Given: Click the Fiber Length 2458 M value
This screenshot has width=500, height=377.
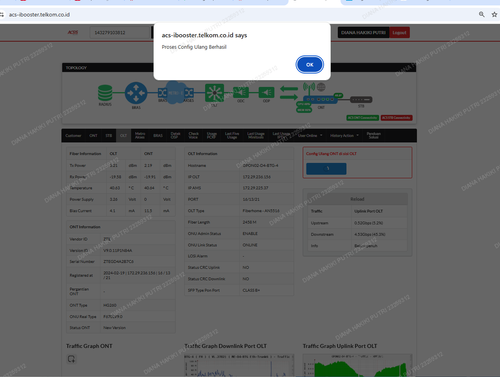Looking at the screenshot, I should 249,222.
